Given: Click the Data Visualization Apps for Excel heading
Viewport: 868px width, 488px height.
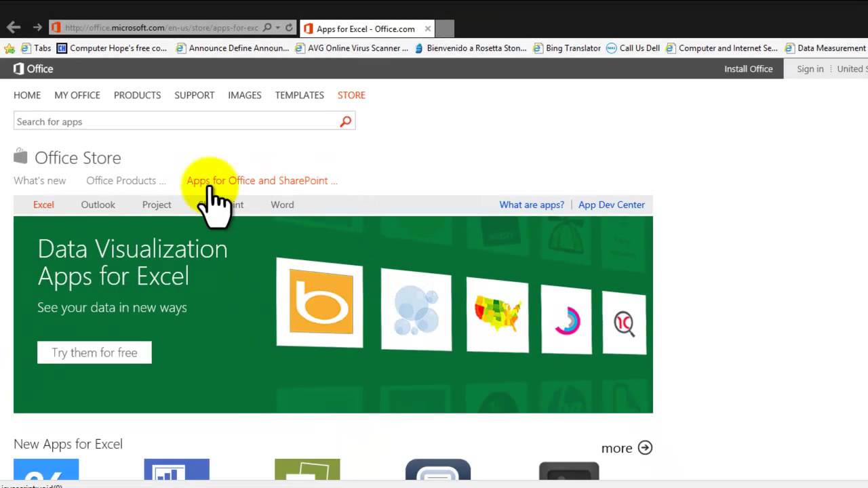Looking at the screenshot, I should (132, 262).
